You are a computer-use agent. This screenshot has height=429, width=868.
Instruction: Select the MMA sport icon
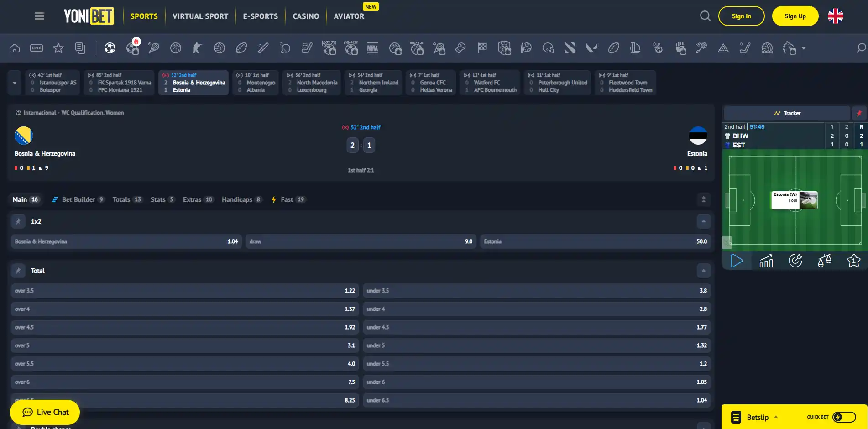point(373,48)
